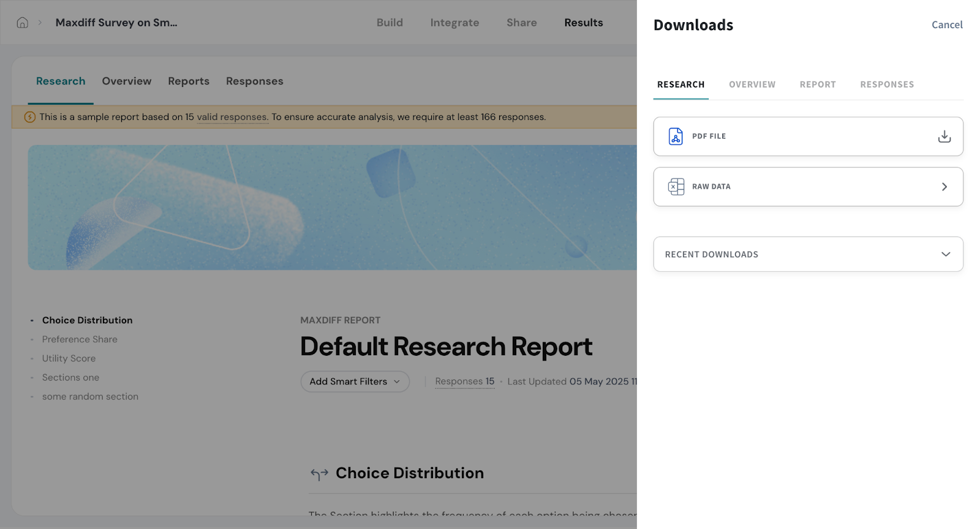This screenshot has height=529, width=980.
Task: Navigate to Utility Score section
Action: pos(69,358)
